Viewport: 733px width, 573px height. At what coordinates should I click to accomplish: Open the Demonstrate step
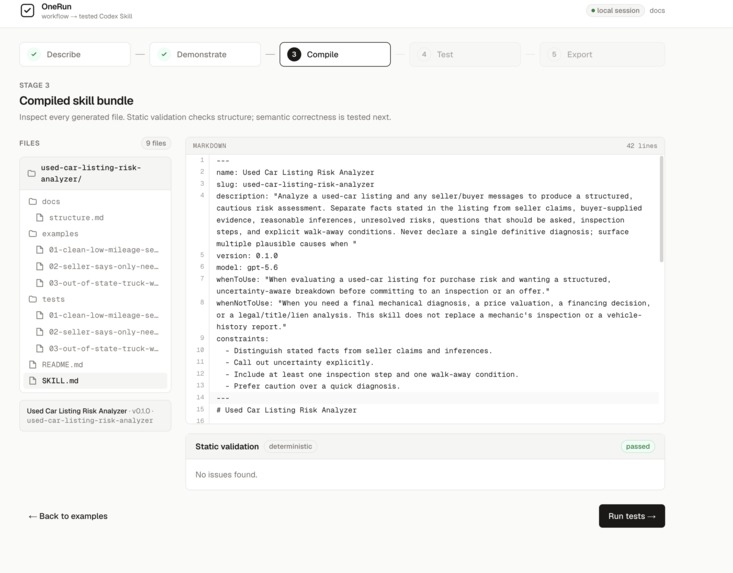[205, 54]
